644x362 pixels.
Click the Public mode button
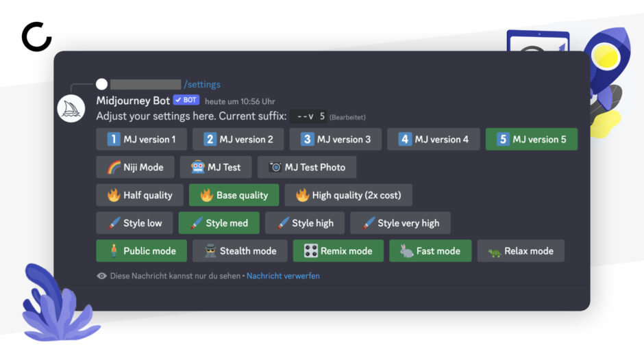coord(141,250)
